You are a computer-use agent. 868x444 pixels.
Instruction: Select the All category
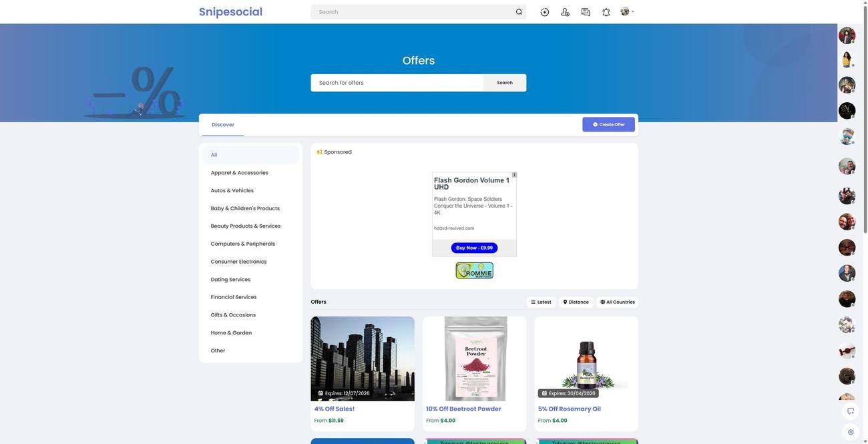[251, 155]
